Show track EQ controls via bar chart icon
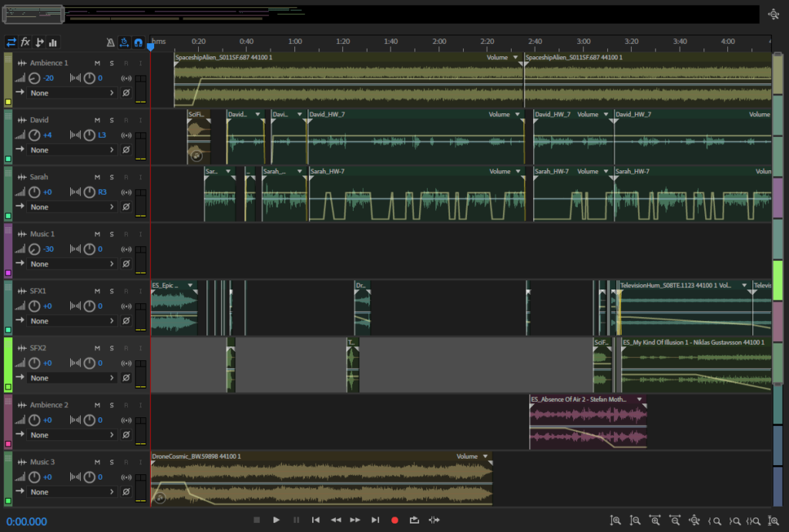Image resolution: width=789 pixels, height=532 pixels. tap(52, 43)
